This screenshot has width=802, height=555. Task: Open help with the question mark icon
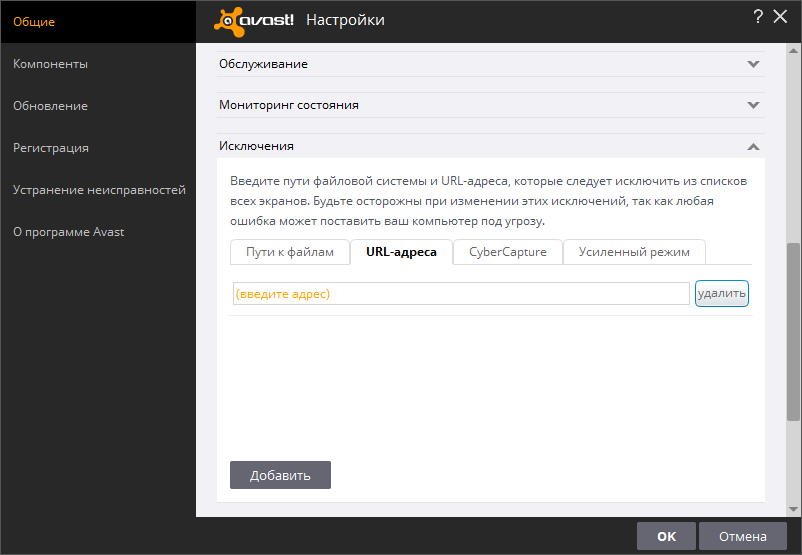pyautogui.click(x=758, y=17)
